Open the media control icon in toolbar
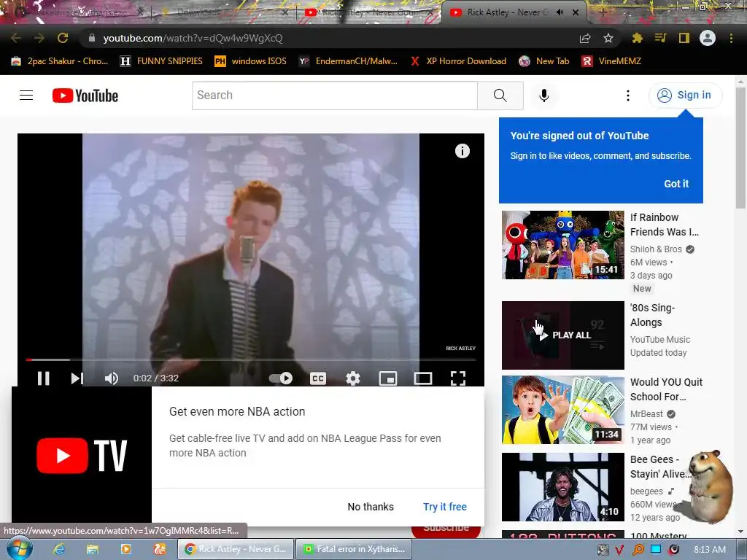This screenshot has width=747, height=560. tap(660, 38)
